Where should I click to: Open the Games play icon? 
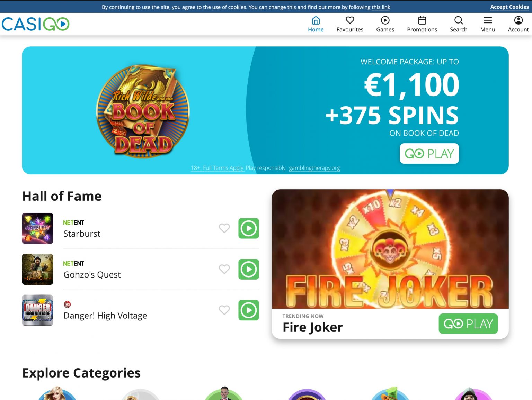coord(385,20)
